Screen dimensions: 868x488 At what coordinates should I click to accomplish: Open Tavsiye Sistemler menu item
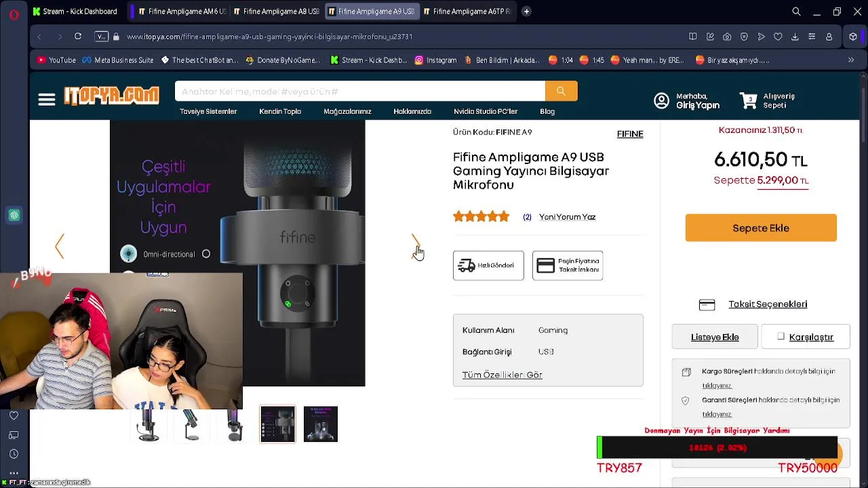pyautogui.click(x=208, y=111)
